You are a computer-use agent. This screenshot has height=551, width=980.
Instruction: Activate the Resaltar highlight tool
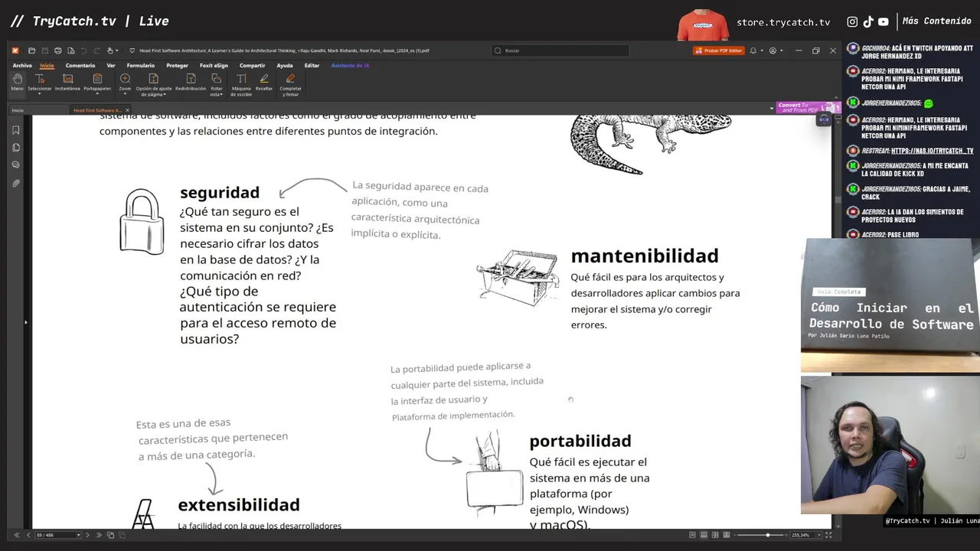pyautogui.click(x=264, y=83)
